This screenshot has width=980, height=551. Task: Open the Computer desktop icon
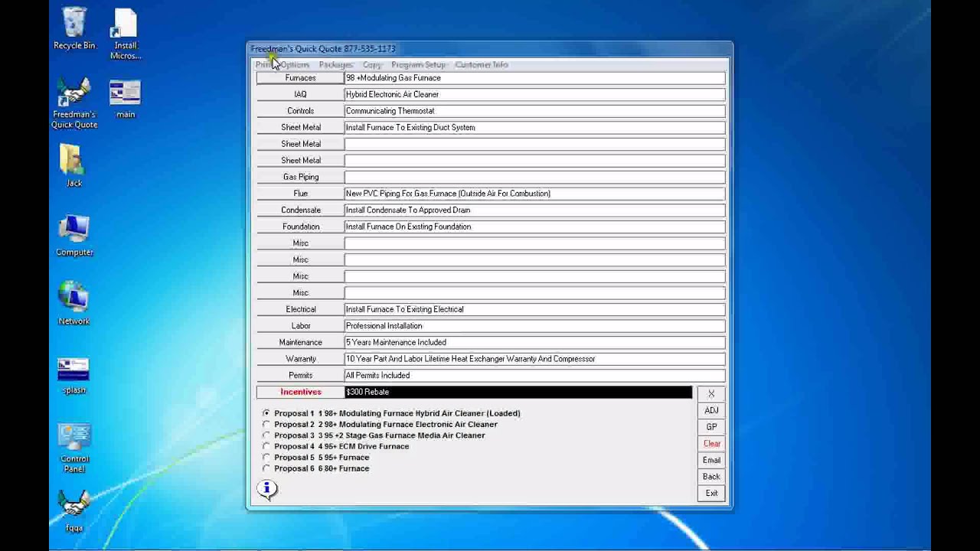point(74,236)
